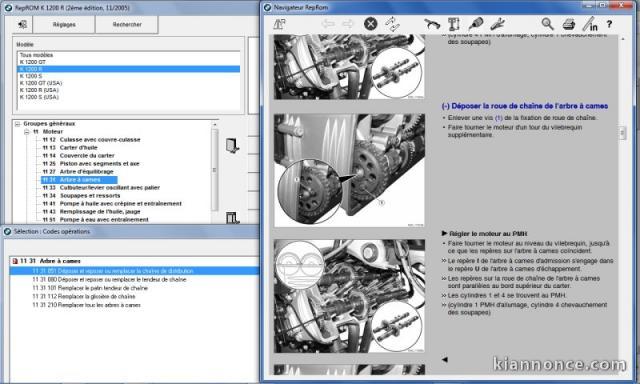The image size is (640, 384).
Task: Click the magnifying glass search icon
Action: 547,24
